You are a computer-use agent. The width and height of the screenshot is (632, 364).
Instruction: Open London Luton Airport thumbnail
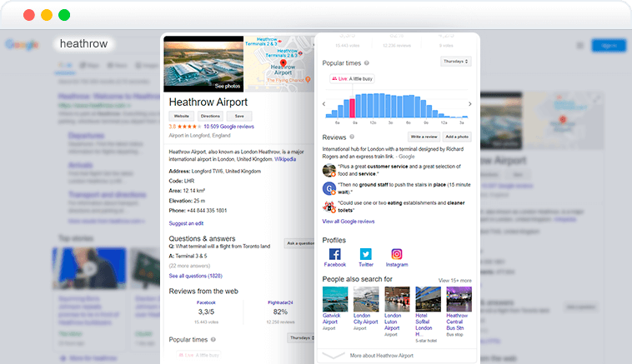[397, 299]
